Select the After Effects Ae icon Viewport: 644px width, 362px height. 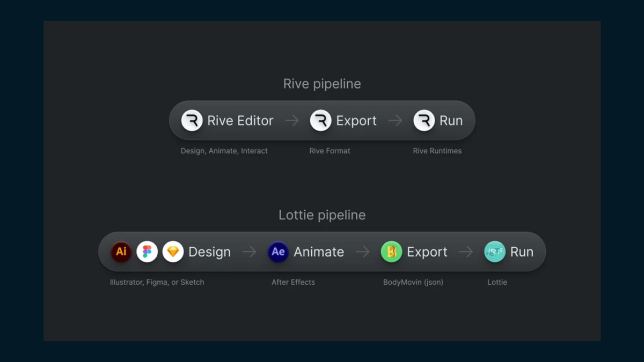coord(278,252)
